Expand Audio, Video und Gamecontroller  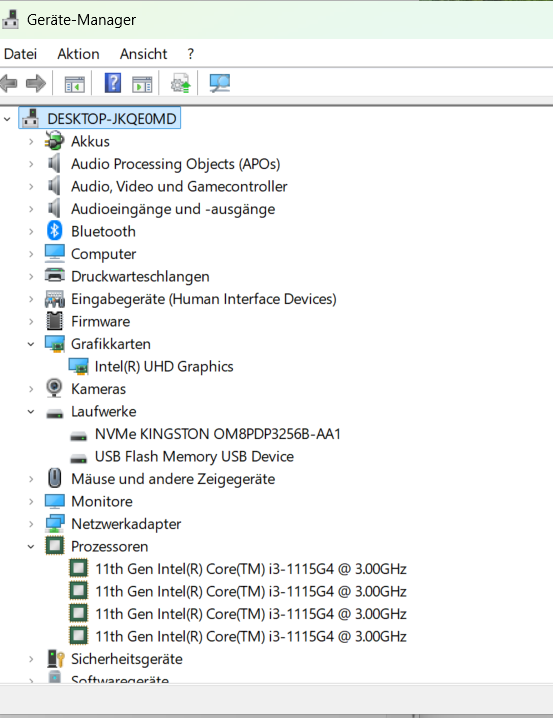pyautogui.click(x=31, y=186)
